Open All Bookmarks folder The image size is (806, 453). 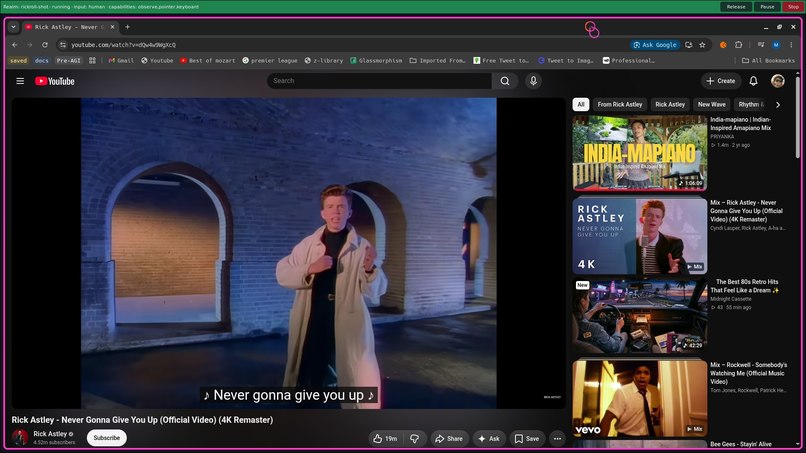pos(768,60)
